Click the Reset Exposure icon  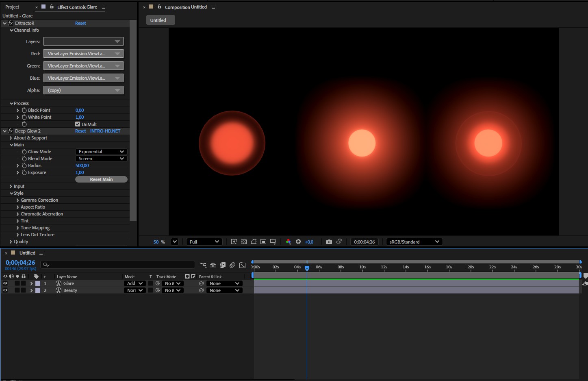(x=298, y=242)
